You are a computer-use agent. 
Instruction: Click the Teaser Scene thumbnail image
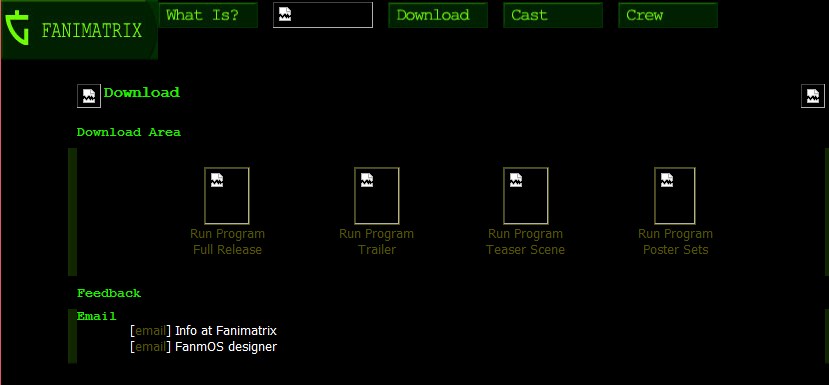click(526, 196)
